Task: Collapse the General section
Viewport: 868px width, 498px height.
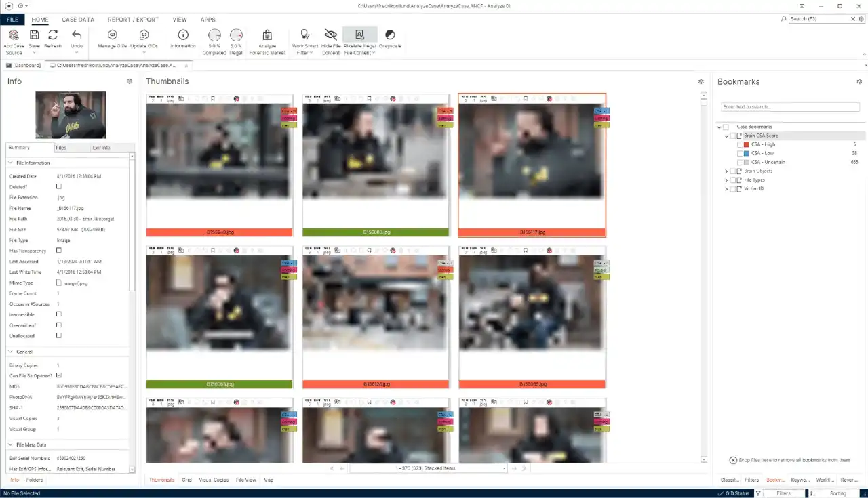Action: pyautogui.click(x=11, y=352)
